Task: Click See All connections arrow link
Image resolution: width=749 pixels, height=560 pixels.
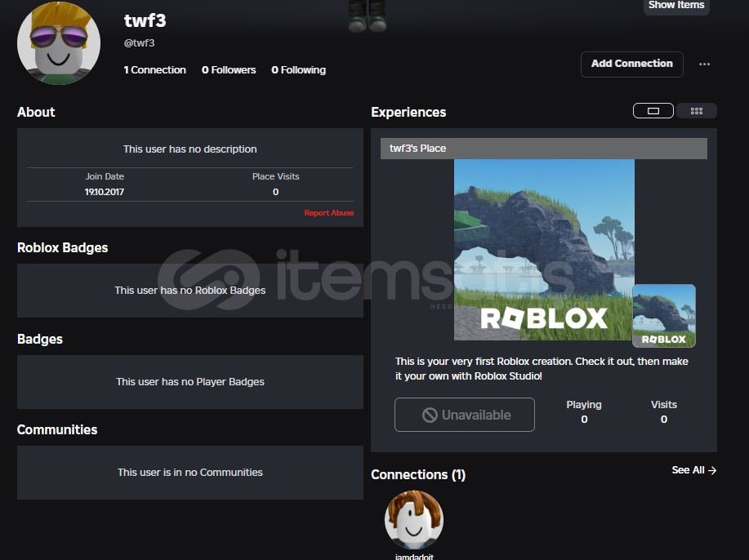Action: coord(694,470)
